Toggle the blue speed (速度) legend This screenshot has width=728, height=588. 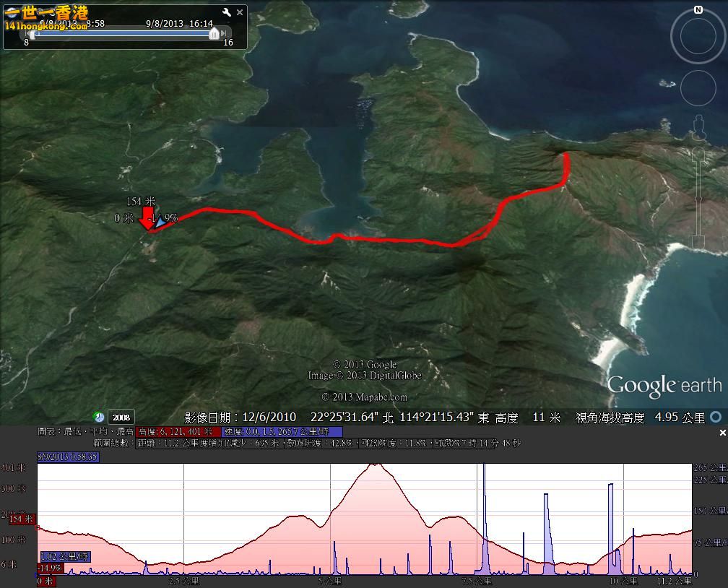click(282, 431)
